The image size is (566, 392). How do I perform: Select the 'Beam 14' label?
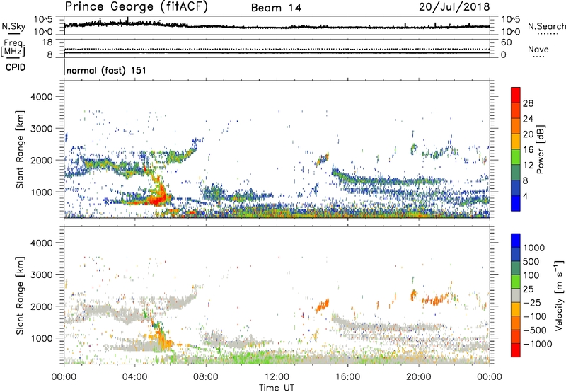[x=276, y=8]
